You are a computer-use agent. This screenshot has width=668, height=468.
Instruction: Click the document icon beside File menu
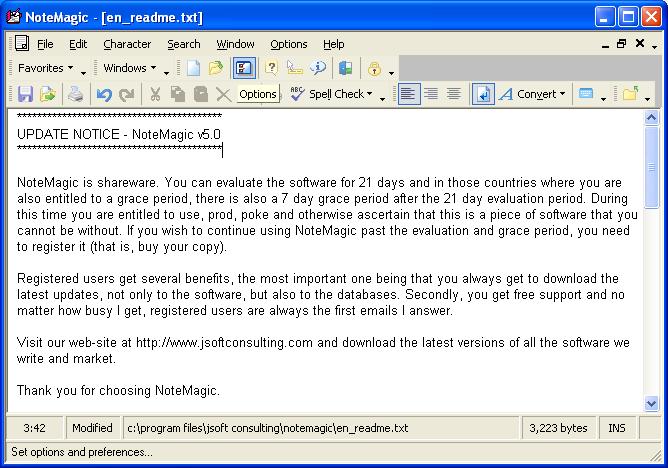pos(21,43)
